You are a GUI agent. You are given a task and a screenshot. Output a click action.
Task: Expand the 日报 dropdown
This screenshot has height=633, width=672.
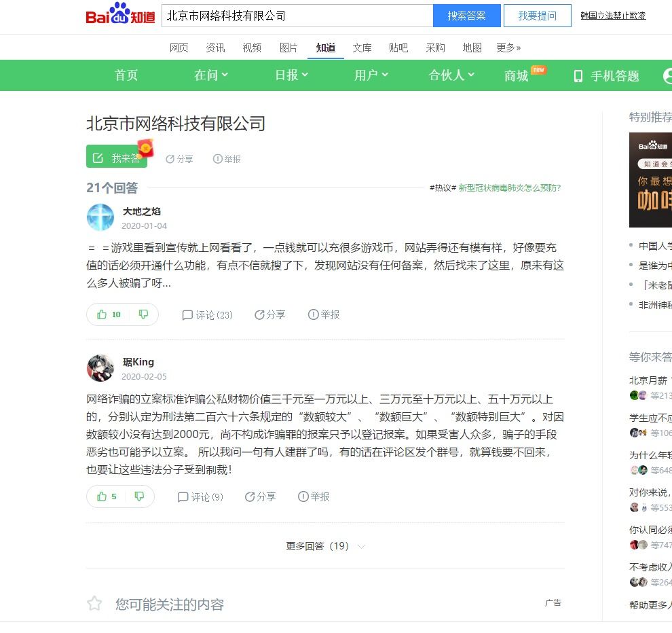coord(291,75)
